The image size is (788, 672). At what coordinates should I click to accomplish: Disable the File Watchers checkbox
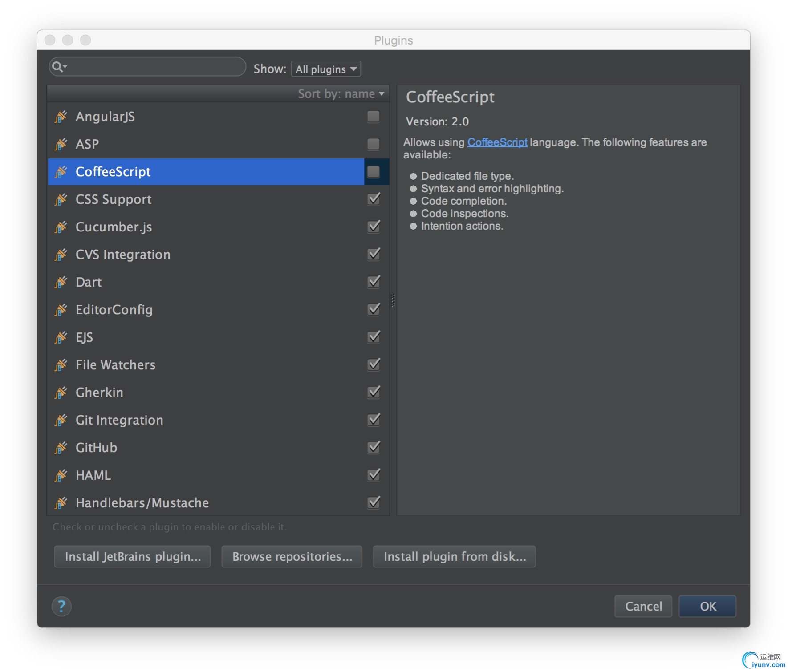374,365
